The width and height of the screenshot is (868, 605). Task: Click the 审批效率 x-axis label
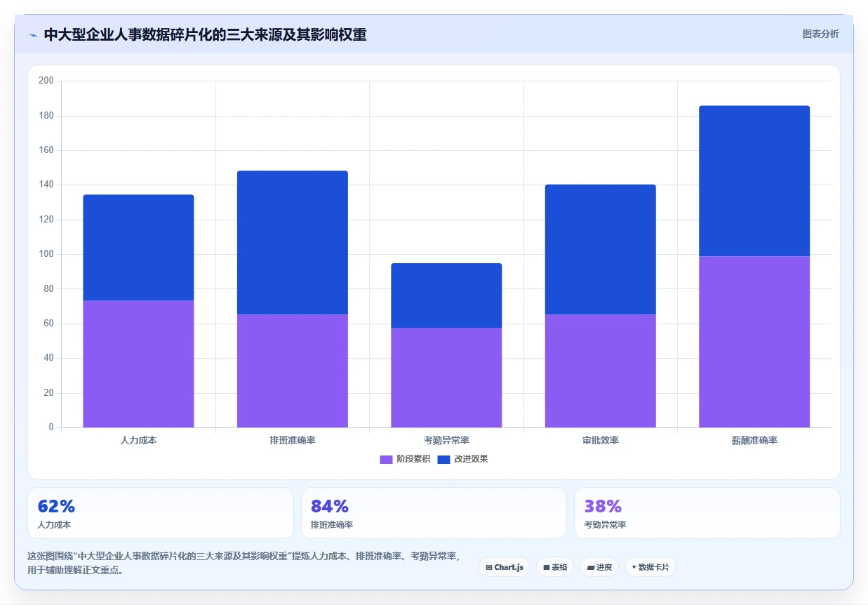pyautogui.click(x=601, y=441)
